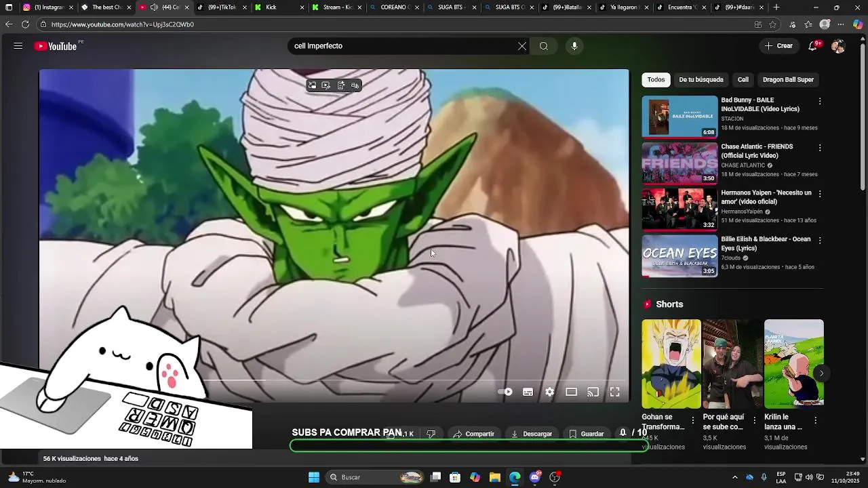868x488 pixels.
Task: Switch to the Instagram browser tab
Action: point(47,7)
